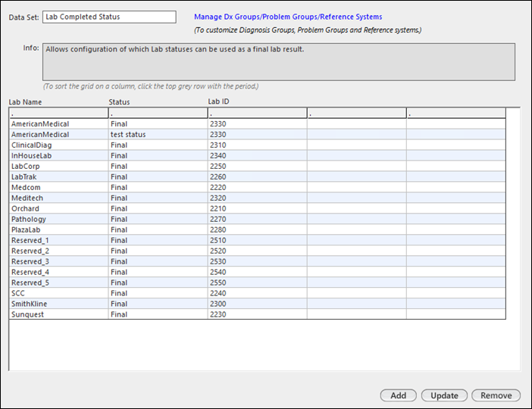Click Lab ID 2540 cell
This screenshot has width=532, height=409.
point(257,272)
